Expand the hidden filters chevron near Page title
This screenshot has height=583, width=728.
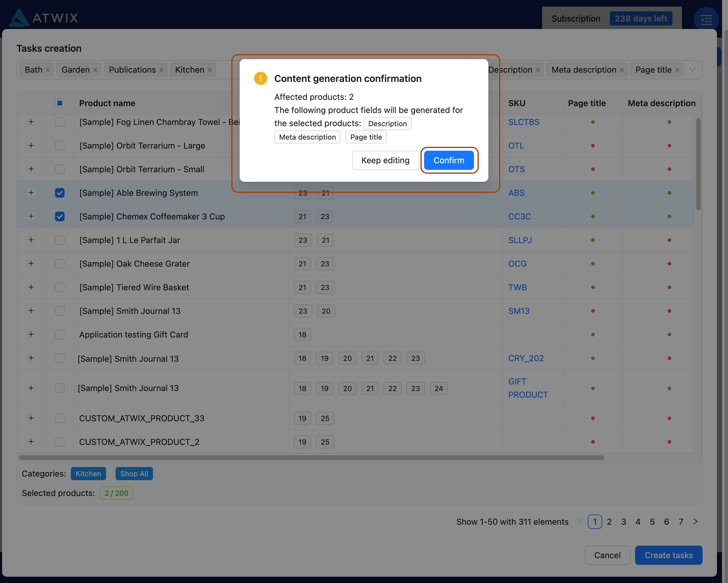692,70
